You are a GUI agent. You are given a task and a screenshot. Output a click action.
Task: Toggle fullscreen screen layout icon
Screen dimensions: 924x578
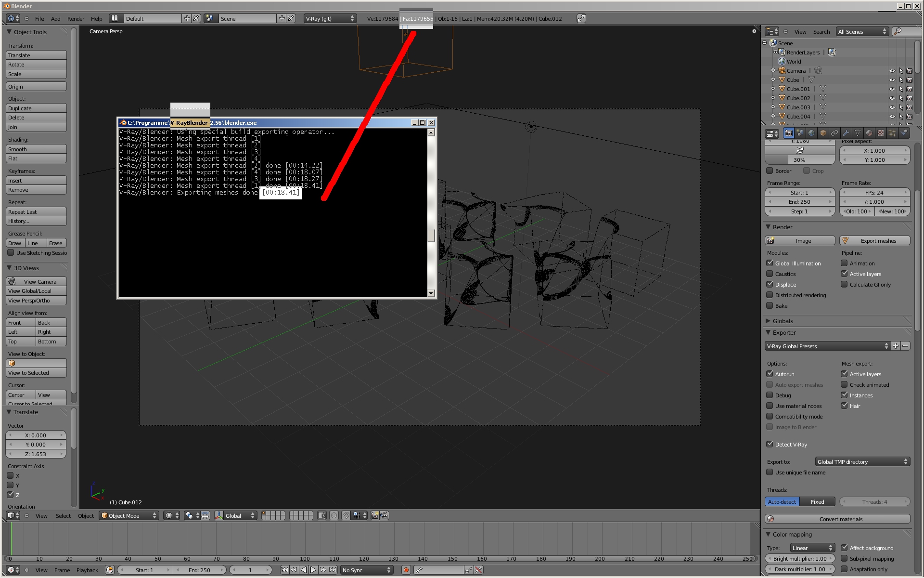(x=581, y=18)
